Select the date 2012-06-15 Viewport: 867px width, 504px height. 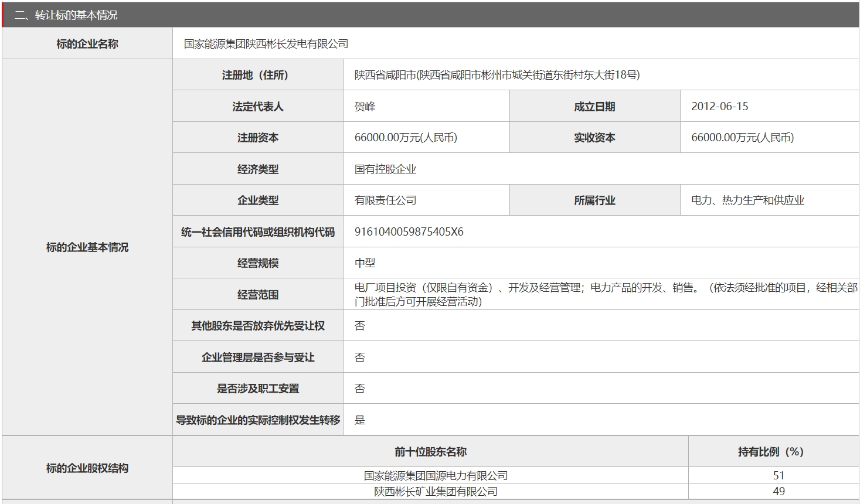click(x=720, y=106)
